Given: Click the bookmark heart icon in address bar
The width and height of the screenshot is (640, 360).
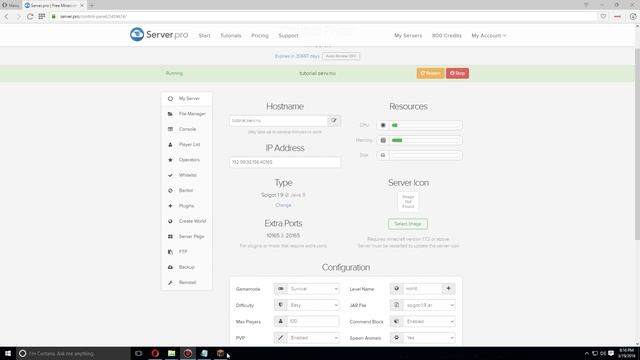Looking at the screenshot, I should click(x=603, y=16).
